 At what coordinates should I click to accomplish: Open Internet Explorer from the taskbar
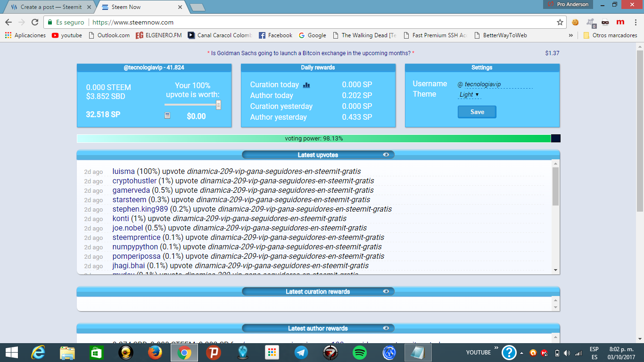click(38, 352)
